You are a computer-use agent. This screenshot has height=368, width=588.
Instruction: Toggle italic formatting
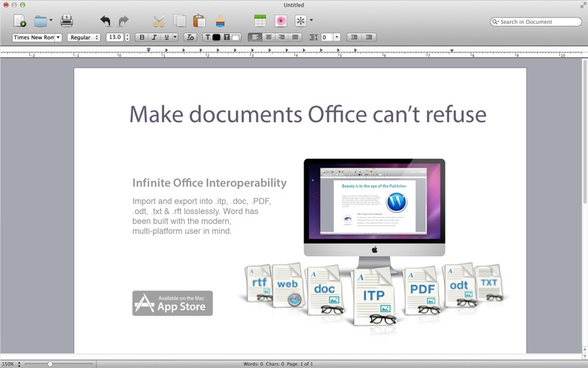click(154, 37)
